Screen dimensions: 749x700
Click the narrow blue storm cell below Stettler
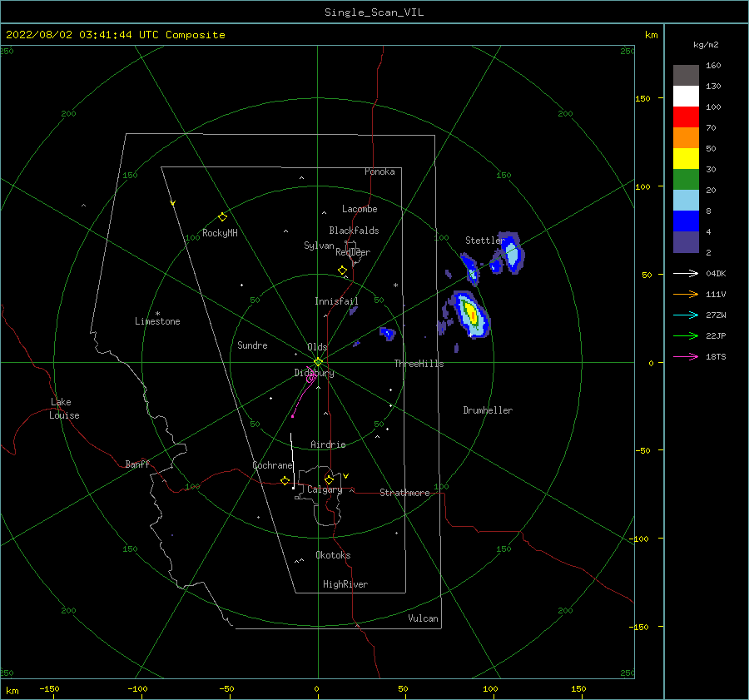pyautogui.click(x=470, y=269)
